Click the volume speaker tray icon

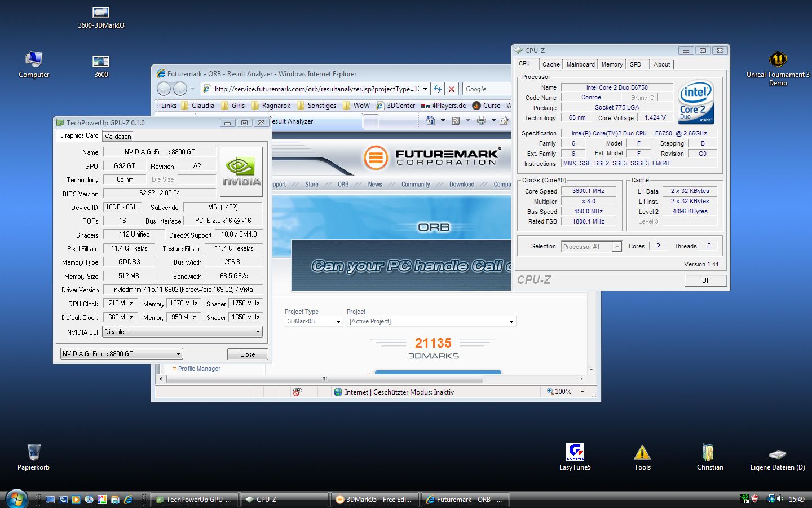click(x=780, y=499)
